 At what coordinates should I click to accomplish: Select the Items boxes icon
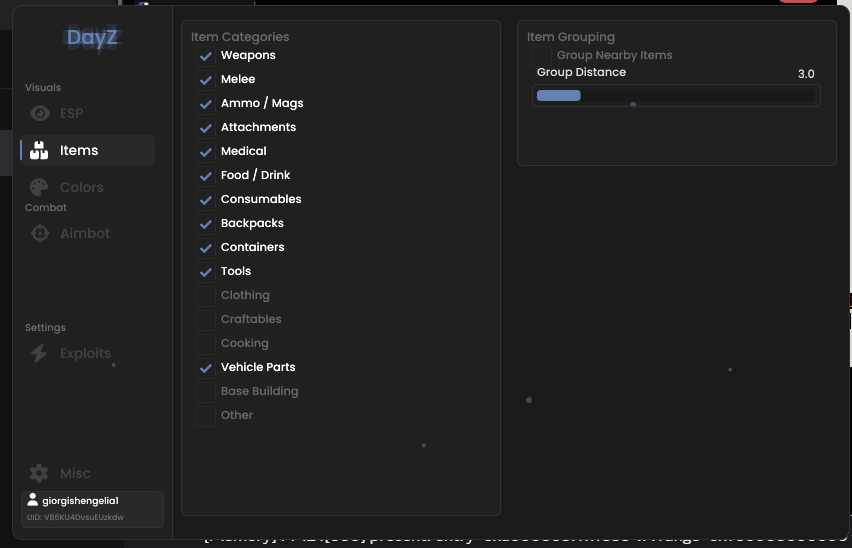click(x=39, y=150)
